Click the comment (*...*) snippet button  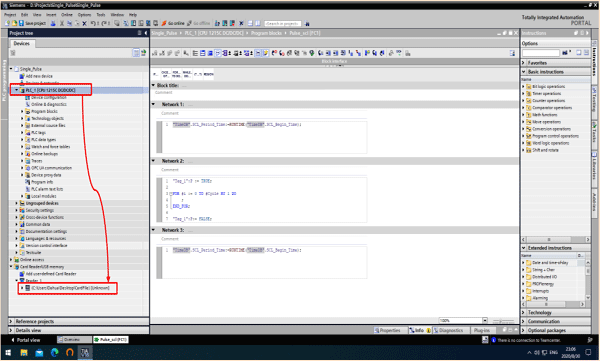coord(198,74)
